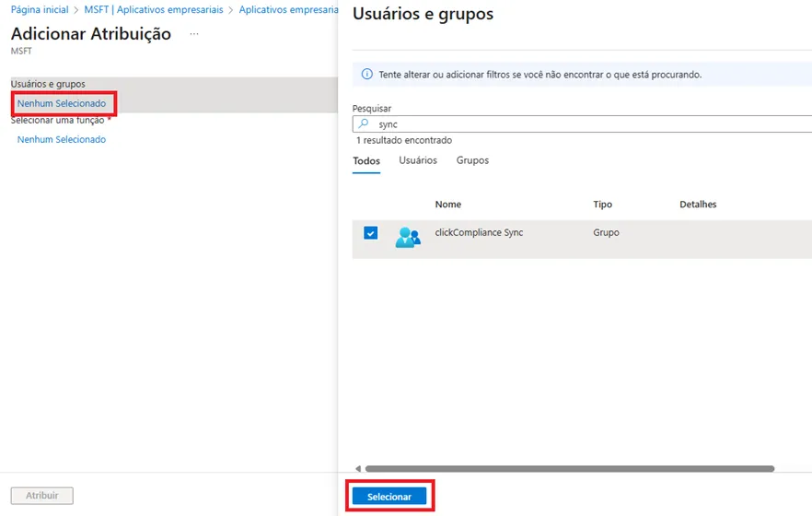Click the info icon in filter tip
The image size is (812, 516).
[x=366, y=74]
